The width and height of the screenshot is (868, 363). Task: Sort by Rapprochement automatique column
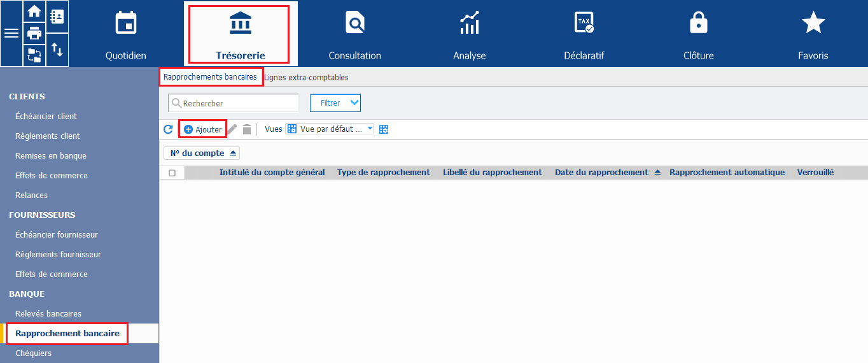click(727, 173)
